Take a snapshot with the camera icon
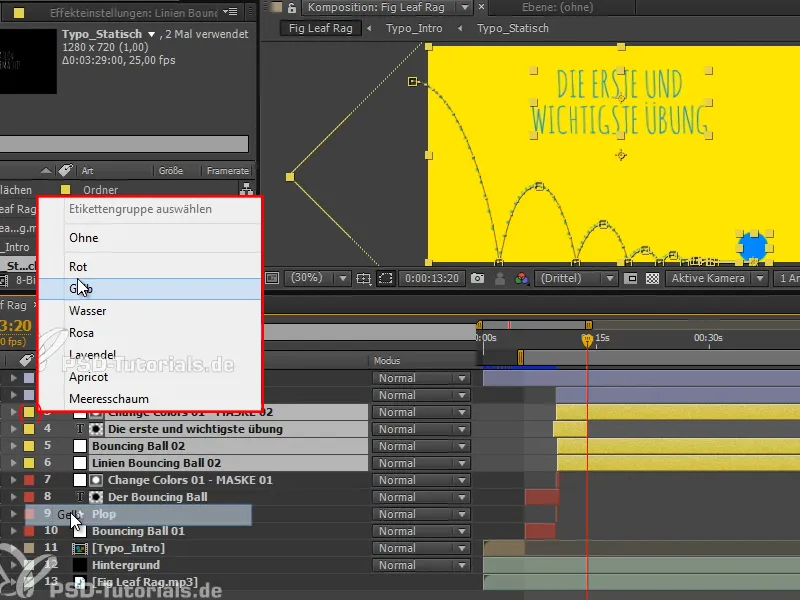The width and height of the screenshot is (800, 600). click(478, 278)
